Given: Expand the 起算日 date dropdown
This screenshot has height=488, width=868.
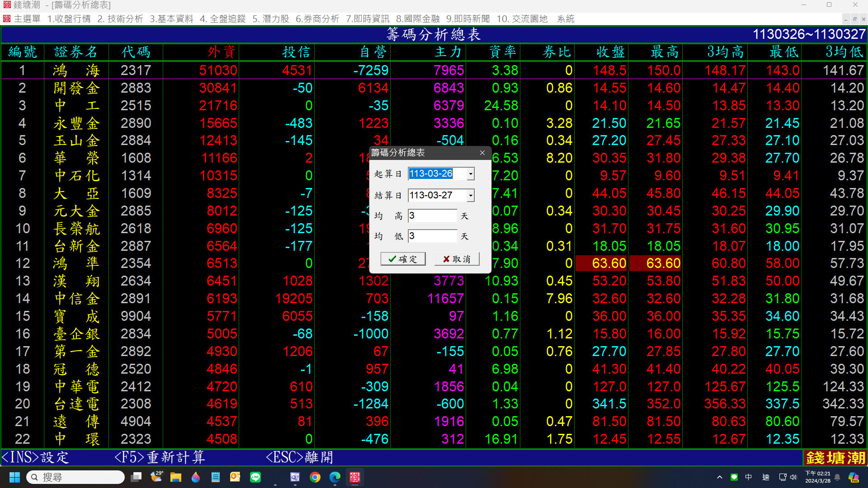Looking at the screenshot, I should [x=471, y=174].
